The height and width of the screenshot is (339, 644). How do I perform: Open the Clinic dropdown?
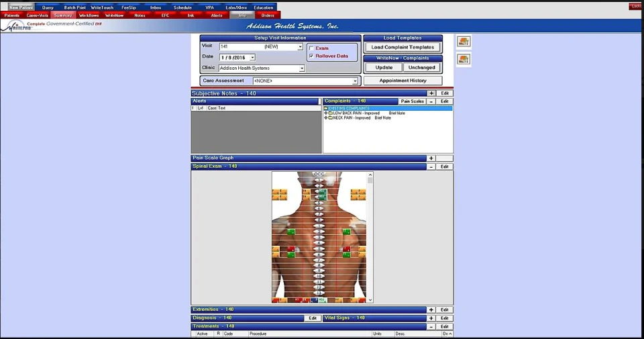point(302,68)
